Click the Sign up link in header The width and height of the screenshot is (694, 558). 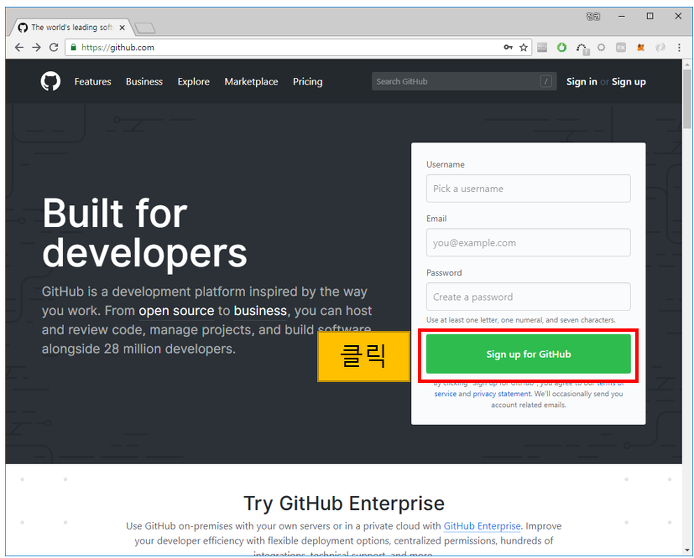tap(628, 81)
